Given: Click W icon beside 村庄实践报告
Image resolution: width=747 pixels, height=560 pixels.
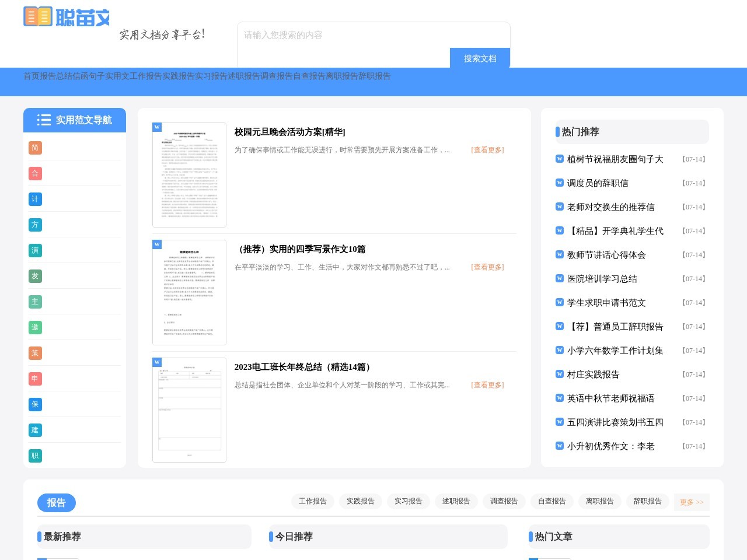Looking at the screenshot, I should click(x=560, y=374).
